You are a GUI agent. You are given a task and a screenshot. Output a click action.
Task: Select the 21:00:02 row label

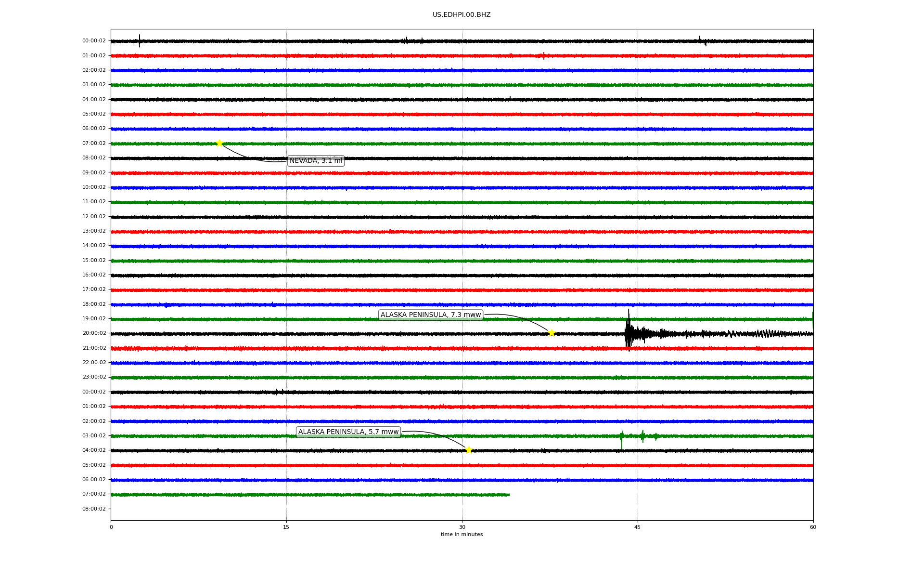click(94, 348)
